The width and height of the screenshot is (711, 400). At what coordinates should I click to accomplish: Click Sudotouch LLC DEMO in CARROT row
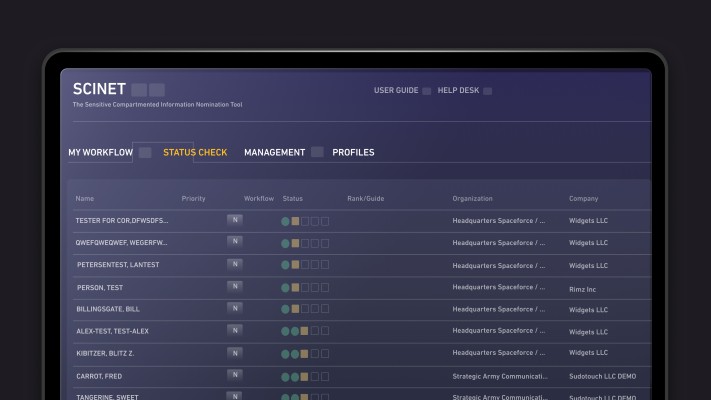point(603,376)
